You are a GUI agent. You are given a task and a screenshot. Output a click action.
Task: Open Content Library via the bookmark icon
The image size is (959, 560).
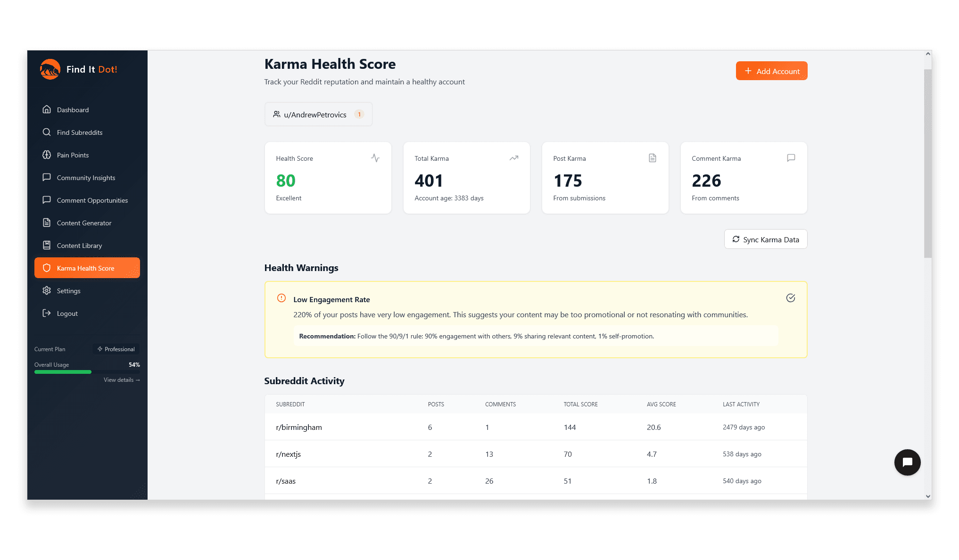pos(47,245)
